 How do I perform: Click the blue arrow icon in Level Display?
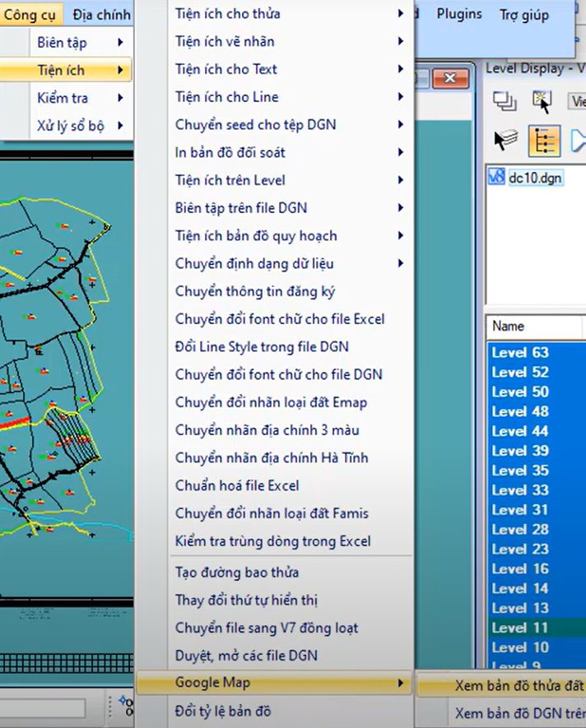578,141
